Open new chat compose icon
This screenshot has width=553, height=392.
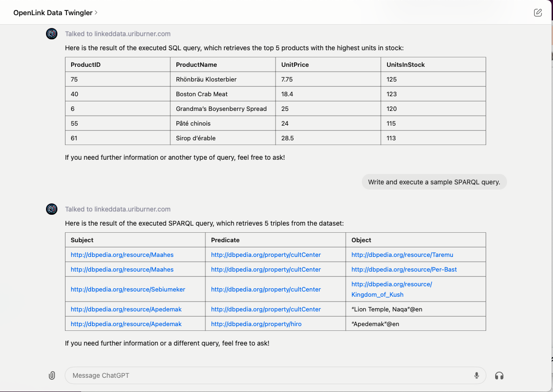(537, 13)
